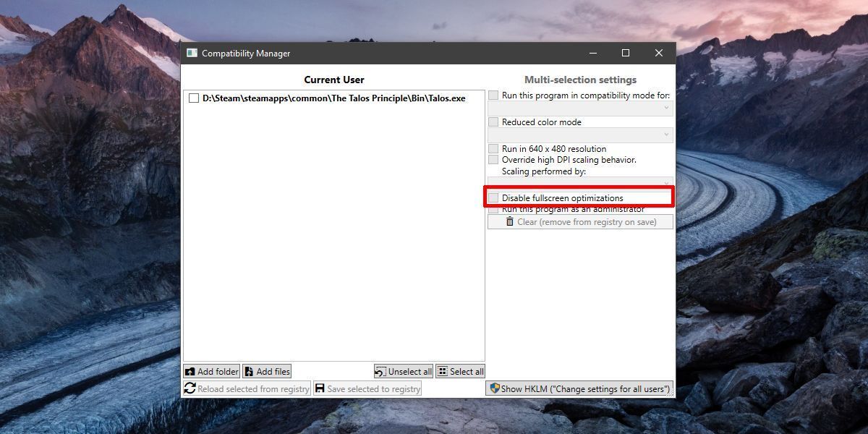Toggle Reduced color mode checkbox
This screenshot has width=868, height=434.
click(x=493, y=122)
